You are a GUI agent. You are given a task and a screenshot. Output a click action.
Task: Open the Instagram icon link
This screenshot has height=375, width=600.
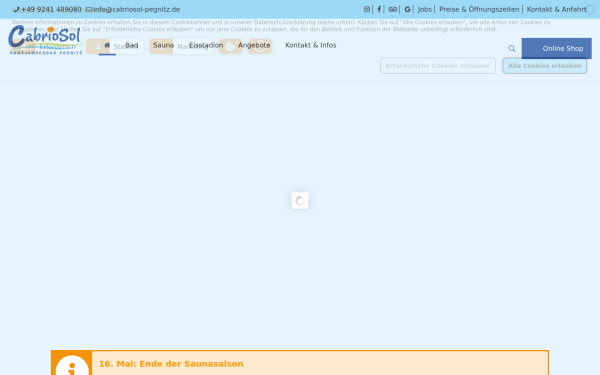click(x=367, y=9)
